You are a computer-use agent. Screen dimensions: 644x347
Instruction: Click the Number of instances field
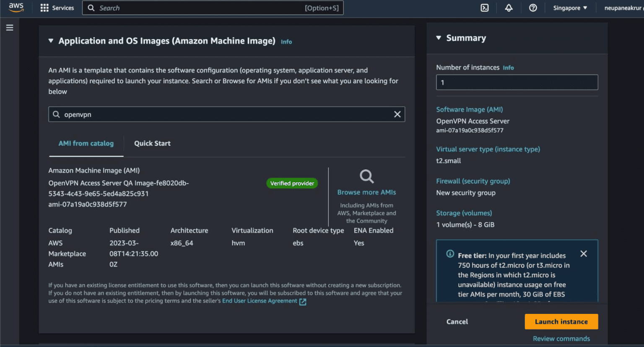[x=517, y=82]
